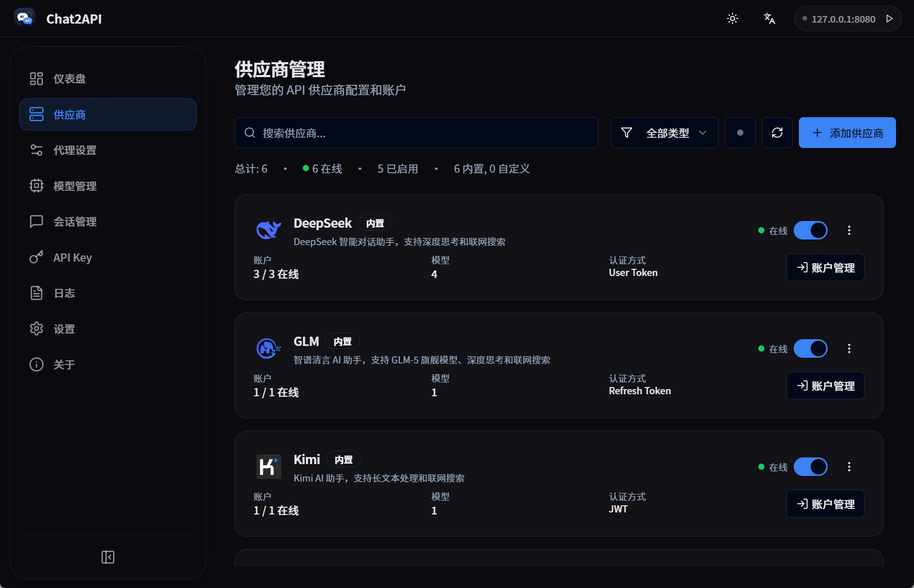Click the status dot filter button
Image resolution: width=914 pixels, height=588 pixels.
point(740,133)
